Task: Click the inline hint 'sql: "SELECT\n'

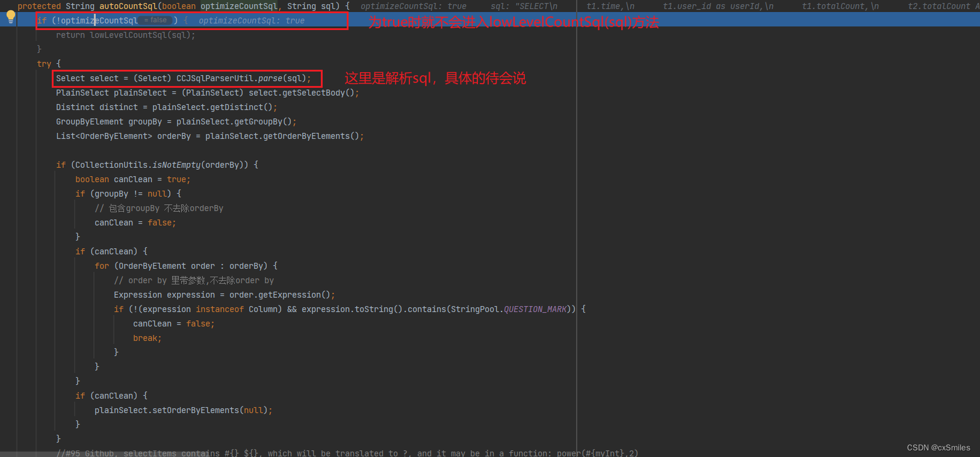Action: click(x=524, y=6)
